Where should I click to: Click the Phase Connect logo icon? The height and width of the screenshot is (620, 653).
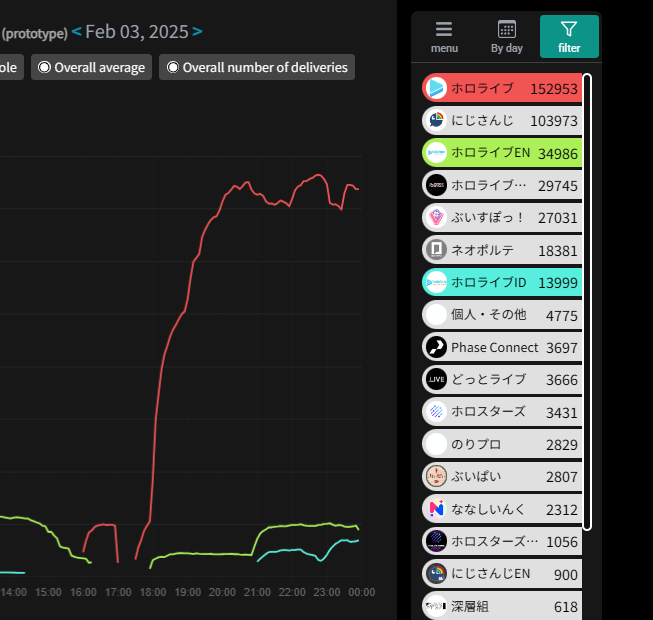pos(436,347)
